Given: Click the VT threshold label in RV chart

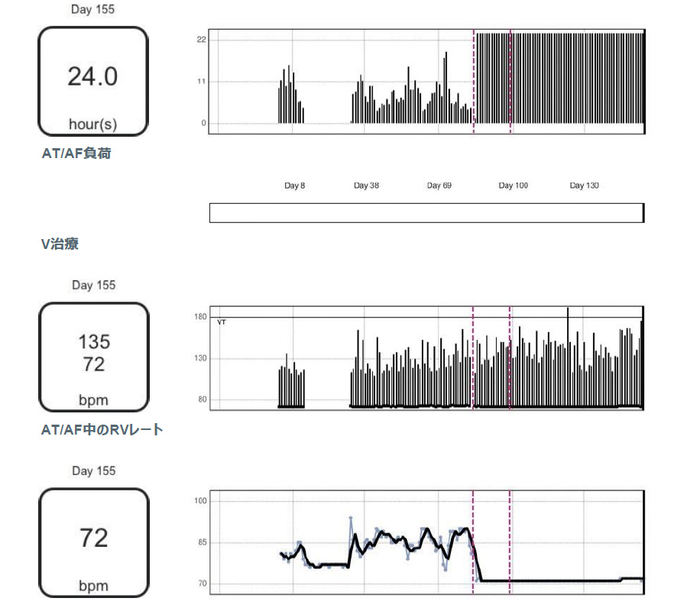Looking at the screenshot, I should point(222,322).
